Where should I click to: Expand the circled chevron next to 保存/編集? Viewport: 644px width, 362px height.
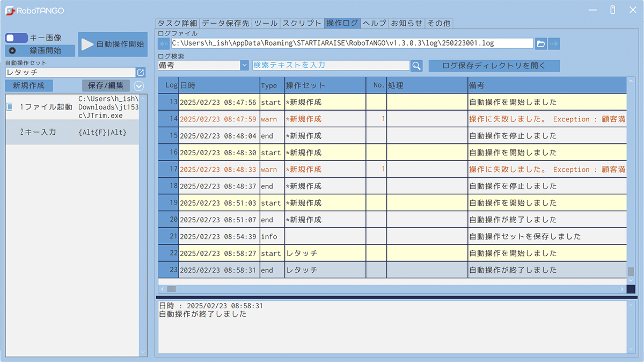click(138, 86)
